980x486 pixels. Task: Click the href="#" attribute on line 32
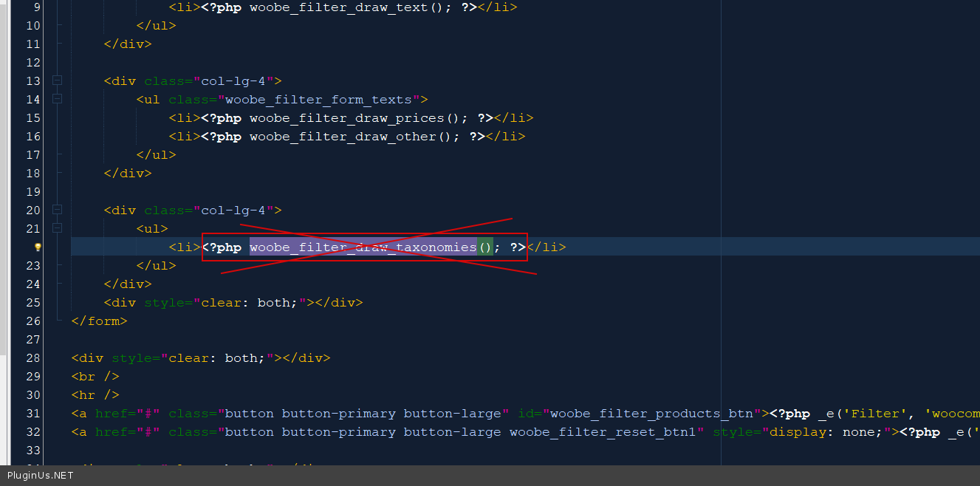pyautogui.click(x=128, y=432)
